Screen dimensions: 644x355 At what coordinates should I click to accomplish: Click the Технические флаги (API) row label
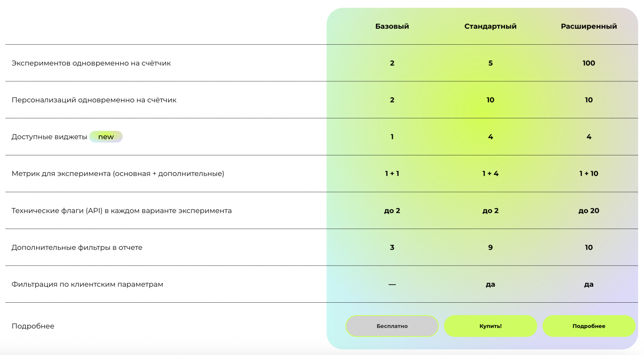[x=122, y=211]
